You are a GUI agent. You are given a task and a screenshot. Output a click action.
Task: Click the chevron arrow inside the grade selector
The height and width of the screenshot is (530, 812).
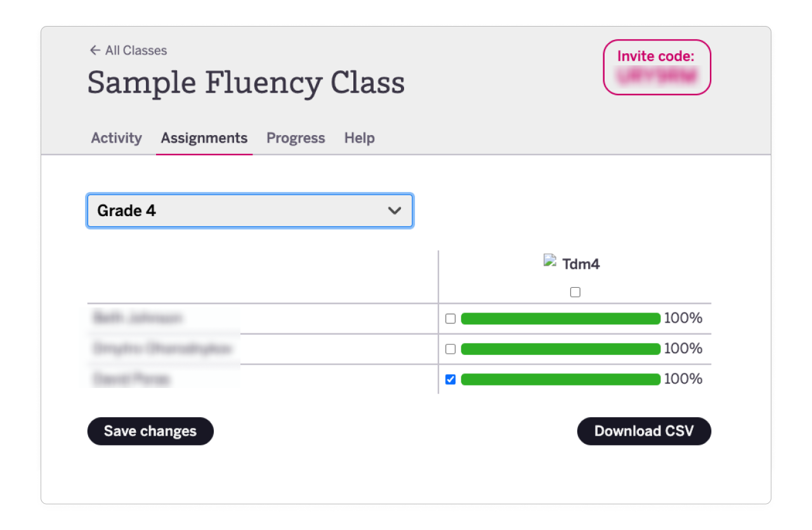pyautogui.click(x=395, y=210)
